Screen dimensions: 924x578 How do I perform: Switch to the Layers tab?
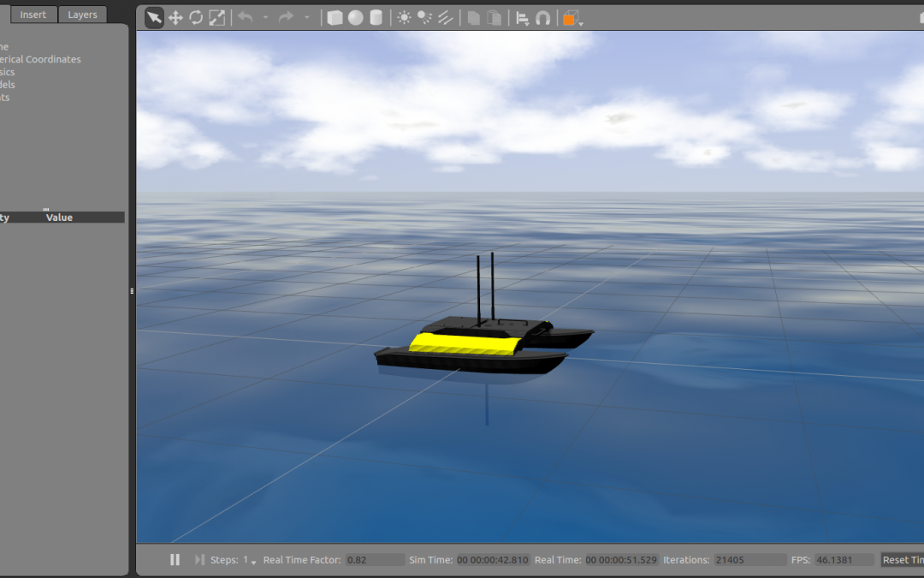[82, 15]
